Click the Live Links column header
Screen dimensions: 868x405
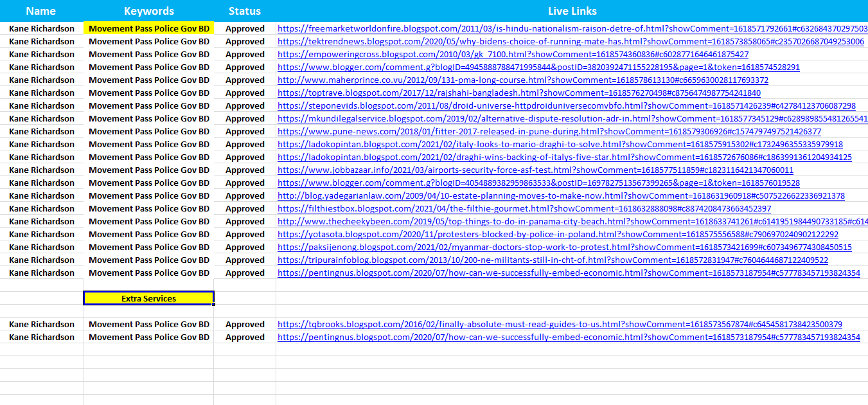572,11
